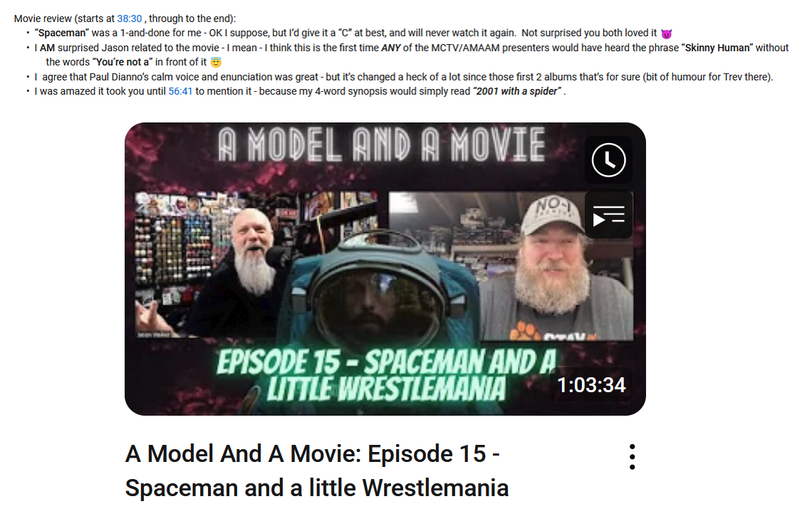812x531 pixels.
Task: Click the bold "Skinny Human" phrase
Action: (x=717, y=48)
